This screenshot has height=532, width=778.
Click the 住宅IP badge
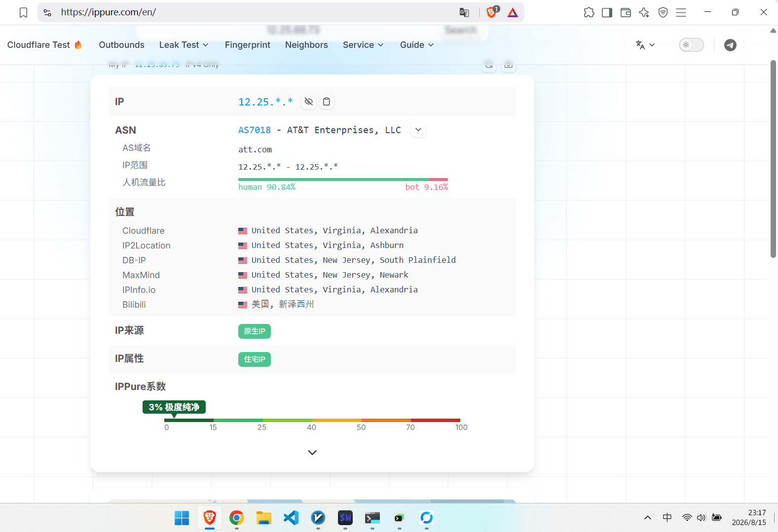click(255, 359)
